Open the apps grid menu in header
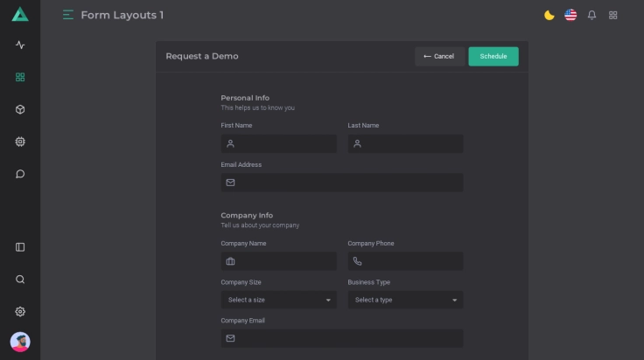Viewport: 644px width, 360px height. (x=613, y=15)
